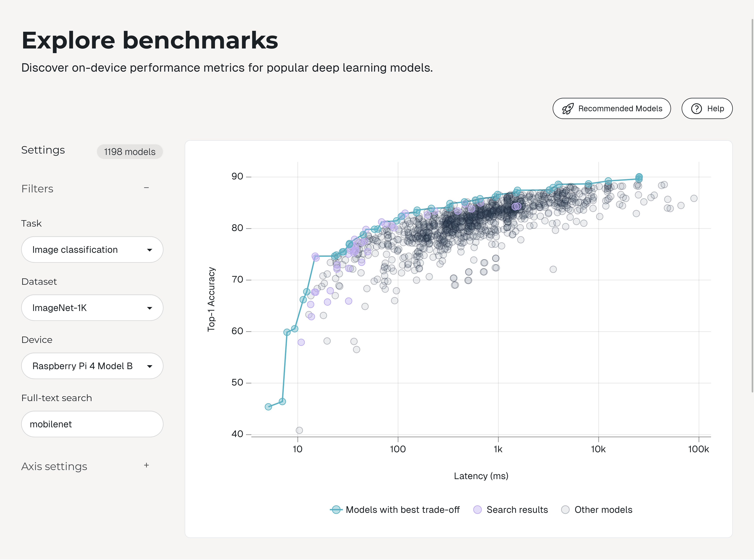This screenshot has height=560, width=754.
Task: Click the purple legend circle for Search results
Action: 477,510
